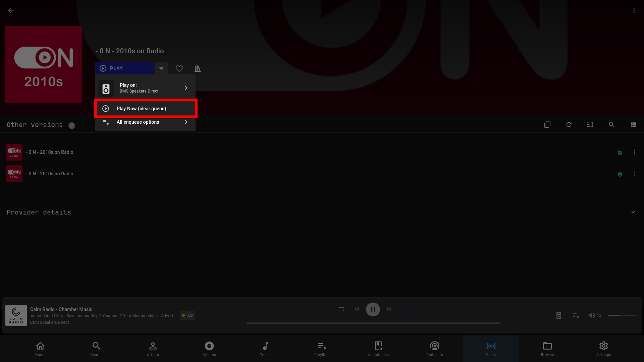Screen dimensions: 644x362
Task: Click the blue PLAY button
Action: [125, 68]
